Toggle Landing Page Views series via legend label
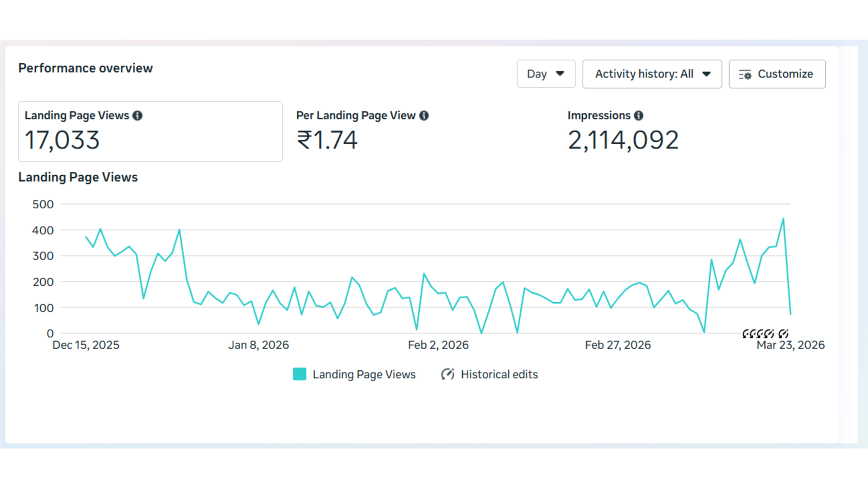Screen dimensions: 868x488 [364, 374]
